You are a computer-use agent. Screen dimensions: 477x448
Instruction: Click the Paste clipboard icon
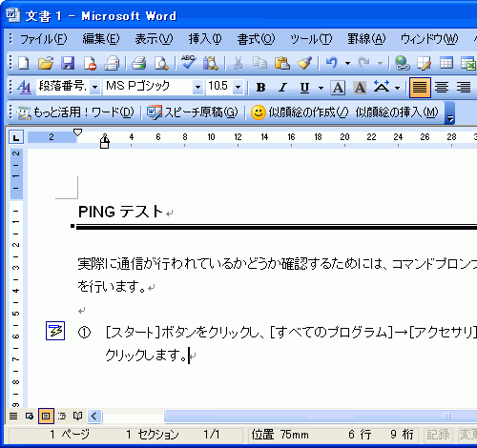click(282, 63)
